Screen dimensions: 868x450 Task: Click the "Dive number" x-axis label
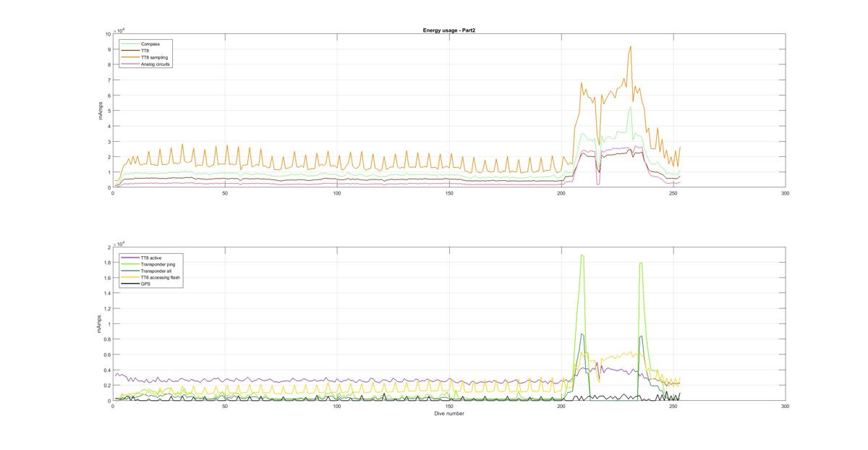449,414
